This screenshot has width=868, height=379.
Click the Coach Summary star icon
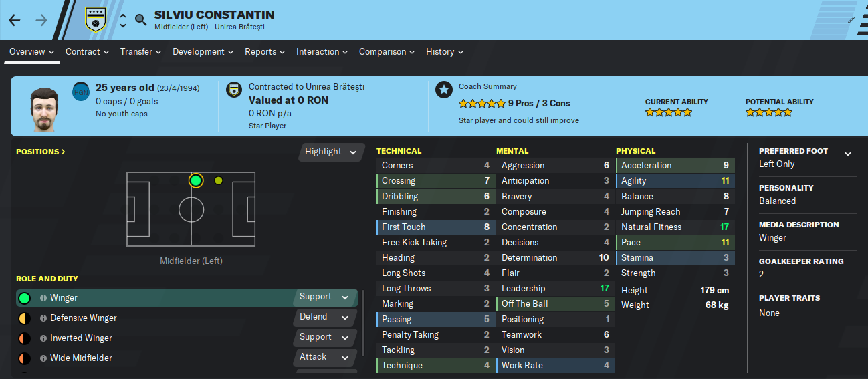point(444,90)
